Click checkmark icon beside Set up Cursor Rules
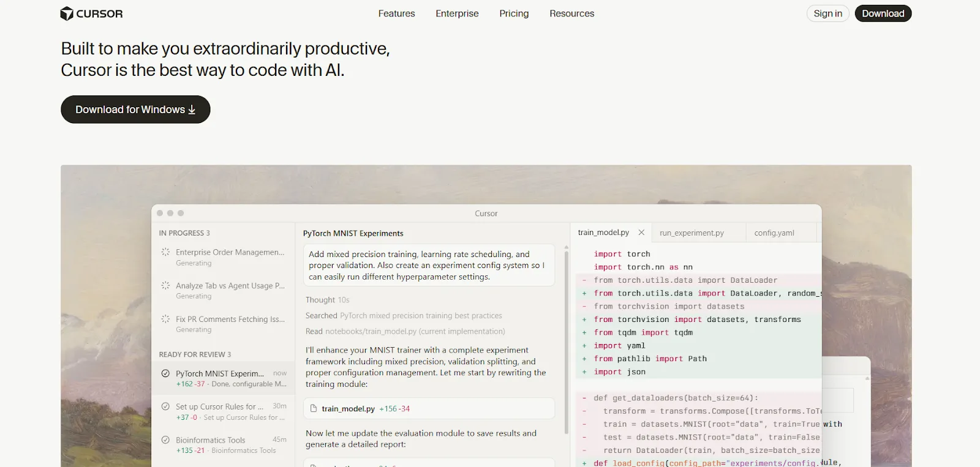The image size is (980, 467). tap(165, 406)
